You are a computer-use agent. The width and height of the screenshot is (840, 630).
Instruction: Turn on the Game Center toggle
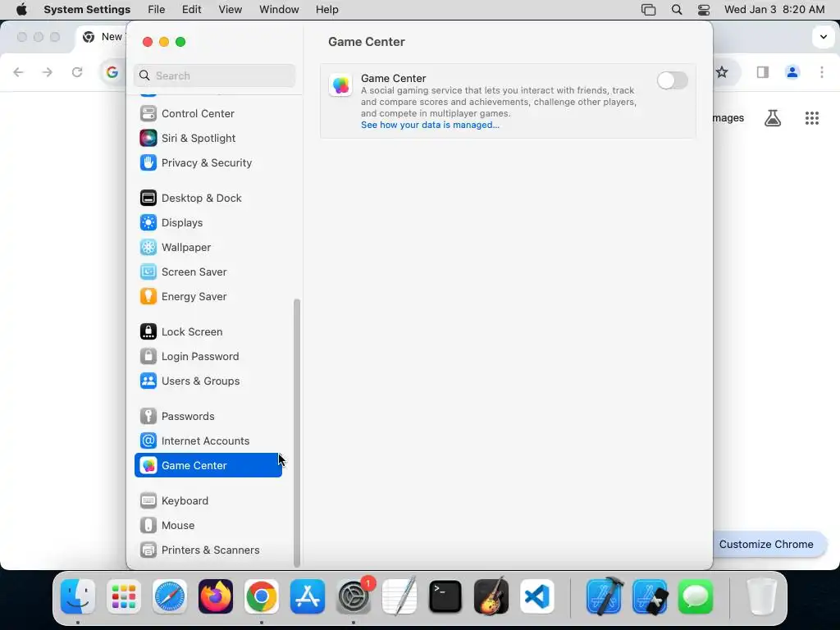(x=672, y=80)
